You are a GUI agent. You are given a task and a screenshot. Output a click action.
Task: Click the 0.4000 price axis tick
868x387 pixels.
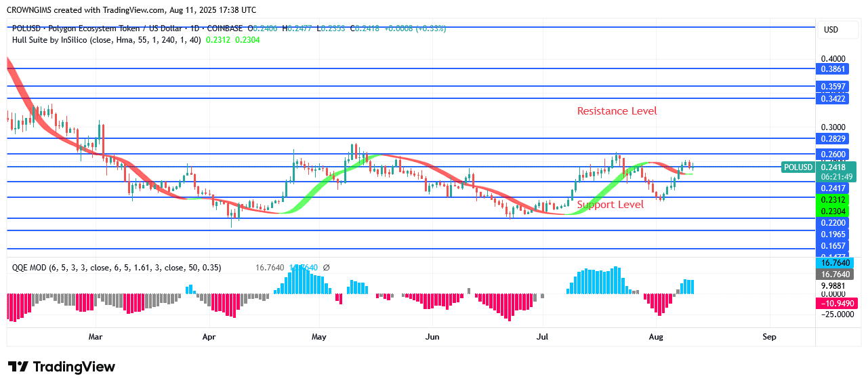[x=833, y=59]
